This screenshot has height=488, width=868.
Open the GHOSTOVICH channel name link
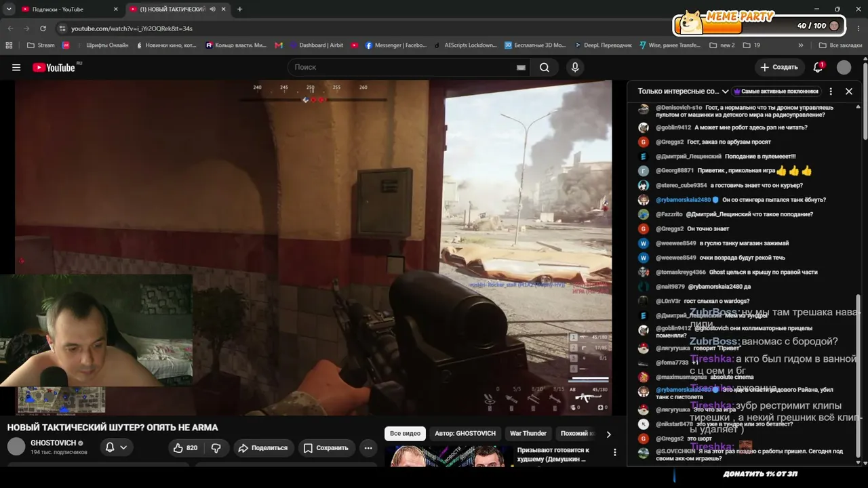pos(54,443)
